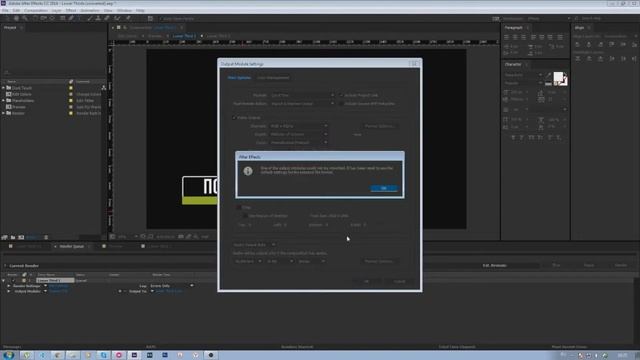Click the Cancel button in Output Module Settings

click(x=399, y=281)
